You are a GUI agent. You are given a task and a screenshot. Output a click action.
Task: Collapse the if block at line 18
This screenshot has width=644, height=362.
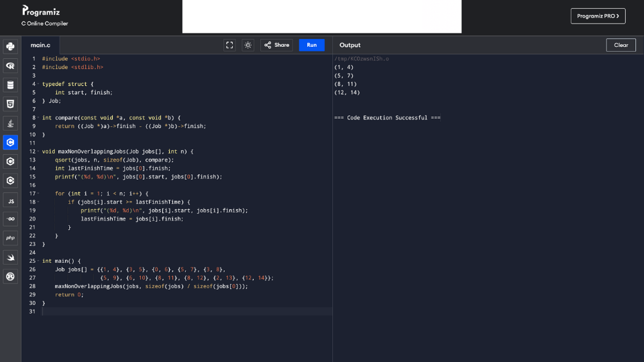coord(39,202)
